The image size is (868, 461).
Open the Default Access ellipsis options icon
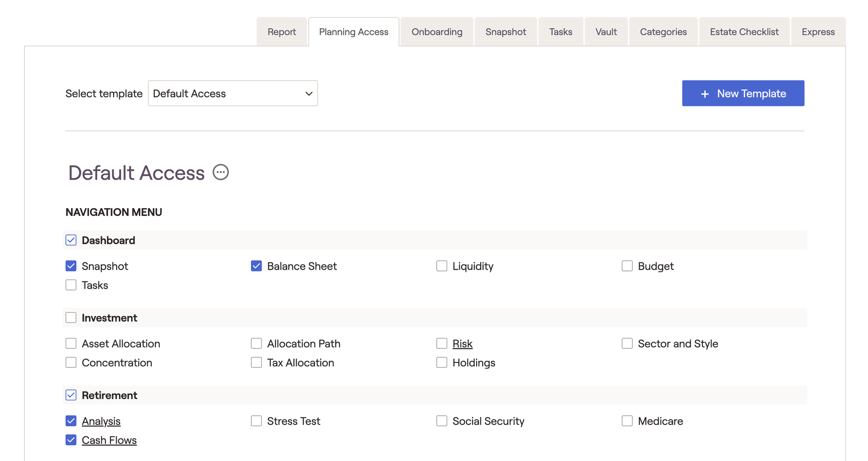click(x=221, y=172)
